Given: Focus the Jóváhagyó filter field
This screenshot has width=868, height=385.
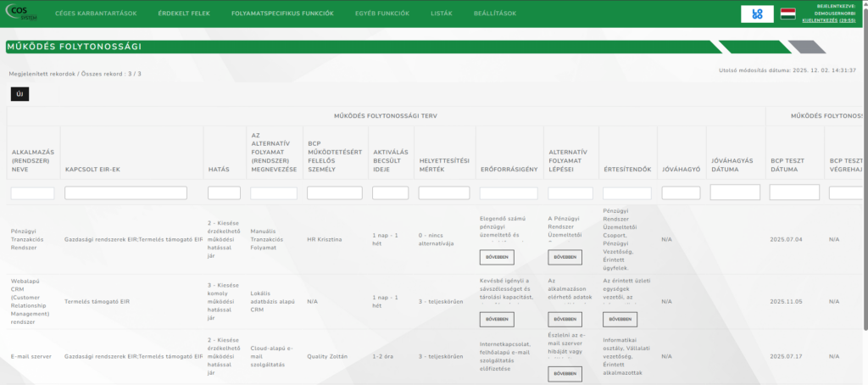Looking at the screenshot, I should 681,192.
